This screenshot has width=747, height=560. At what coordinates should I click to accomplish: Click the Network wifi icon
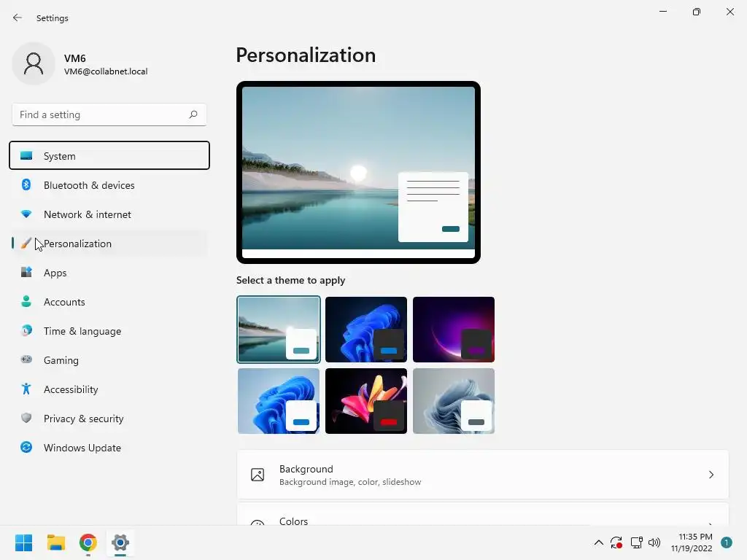pos(26,214)
